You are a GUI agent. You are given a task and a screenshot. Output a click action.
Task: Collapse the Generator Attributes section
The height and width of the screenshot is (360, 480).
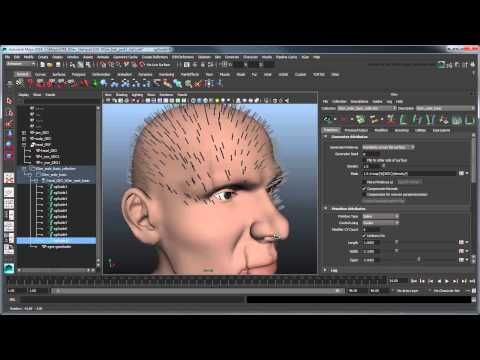(326, 137)
